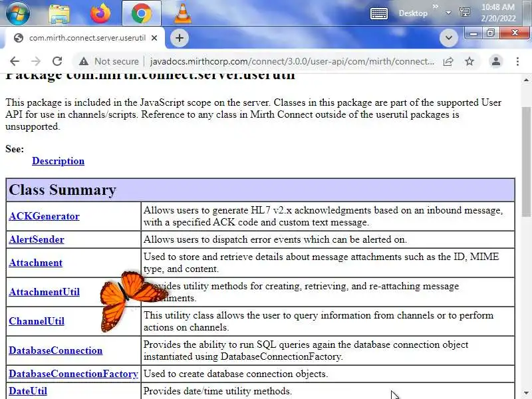Launch VLC media player from taskbar
Image resolution: width=532 pixels, height=399 pixels.
tap(182, 13)
